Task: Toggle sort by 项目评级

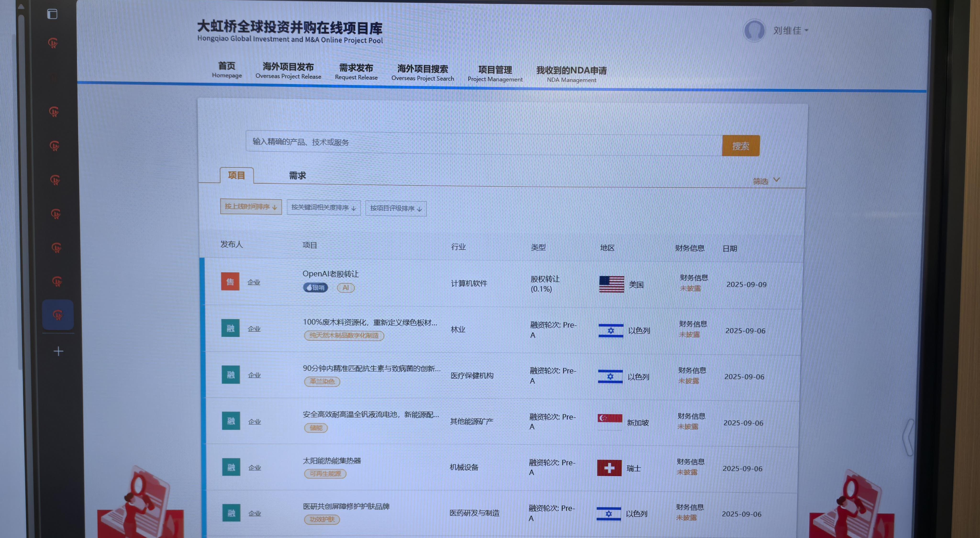Action: (396, 209)
